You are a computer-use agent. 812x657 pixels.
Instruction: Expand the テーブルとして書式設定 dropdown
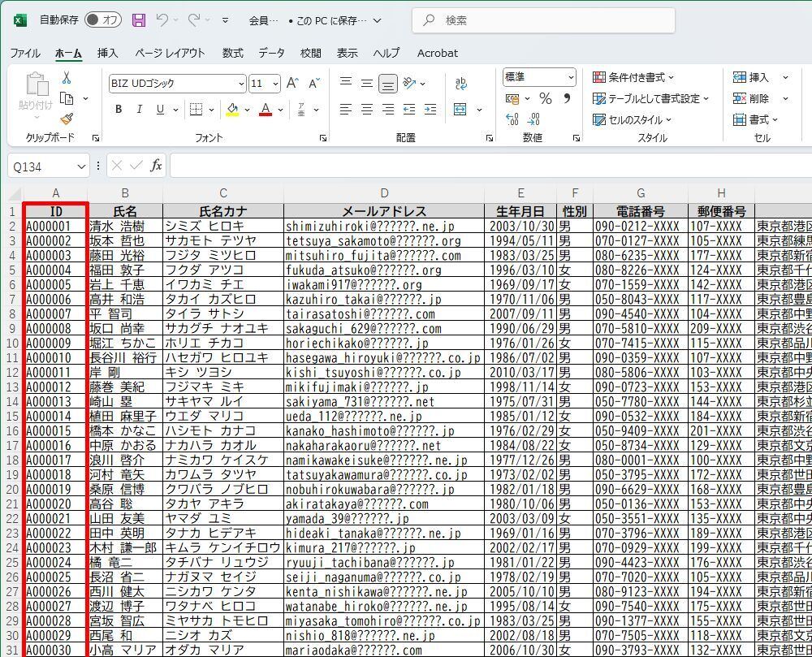(706, 98)
